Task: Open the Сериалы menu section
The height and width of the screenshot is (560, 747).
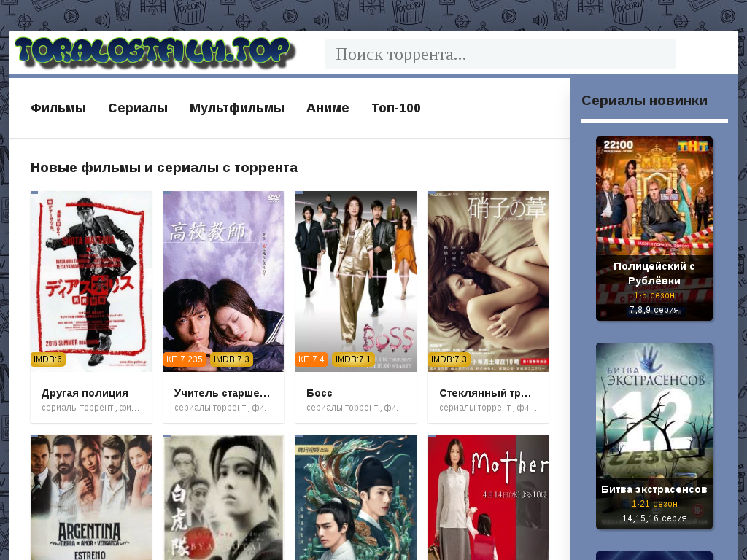Action: point(138,108)
